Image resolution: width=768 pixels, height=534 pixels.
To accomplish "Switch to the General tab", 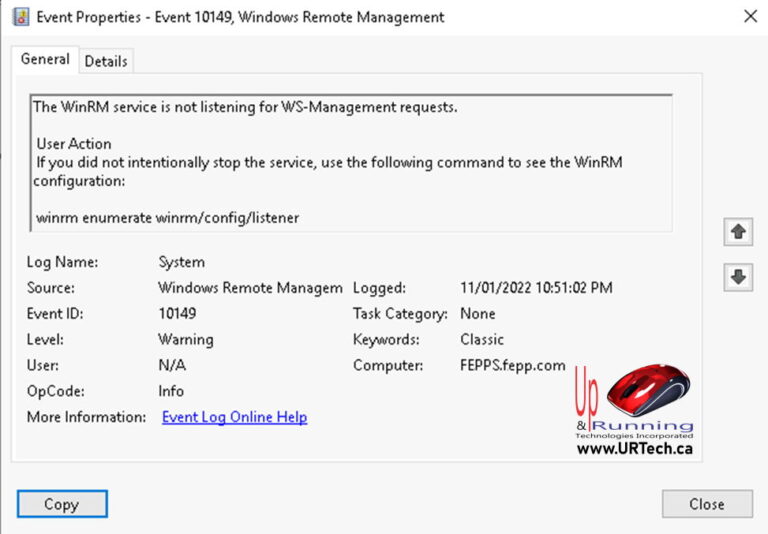I will click(x=45, y=59).
